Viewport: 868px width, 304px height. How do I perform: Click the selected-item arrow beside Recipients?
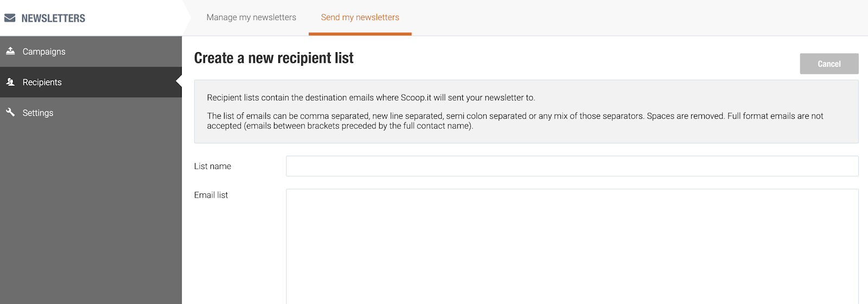coord(179,82)
